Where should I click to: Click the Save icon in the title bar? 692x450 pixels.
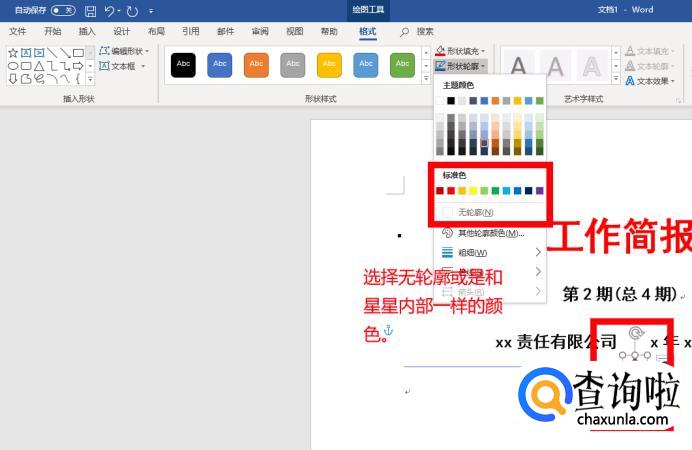(x=90, y=11)
